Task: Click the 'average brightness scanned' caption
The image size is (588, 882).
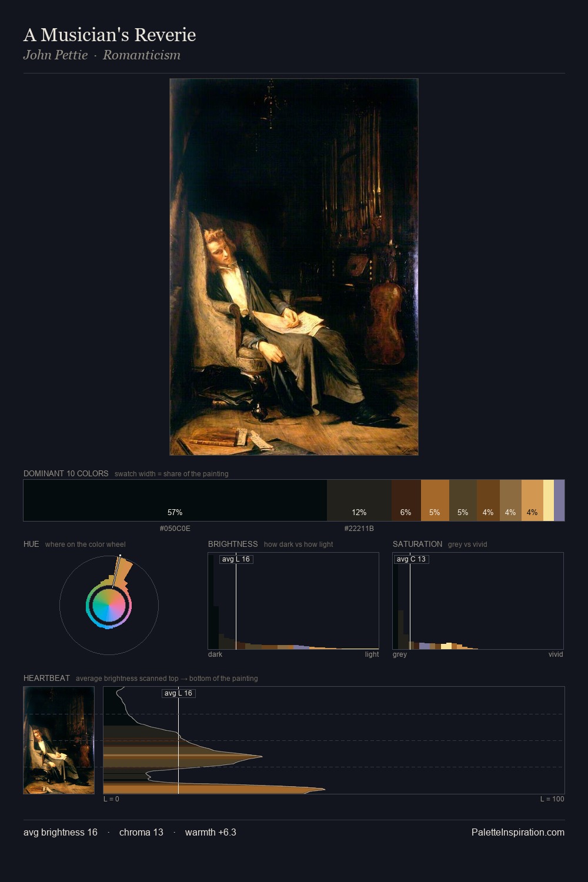Action: tap(167, 679)
